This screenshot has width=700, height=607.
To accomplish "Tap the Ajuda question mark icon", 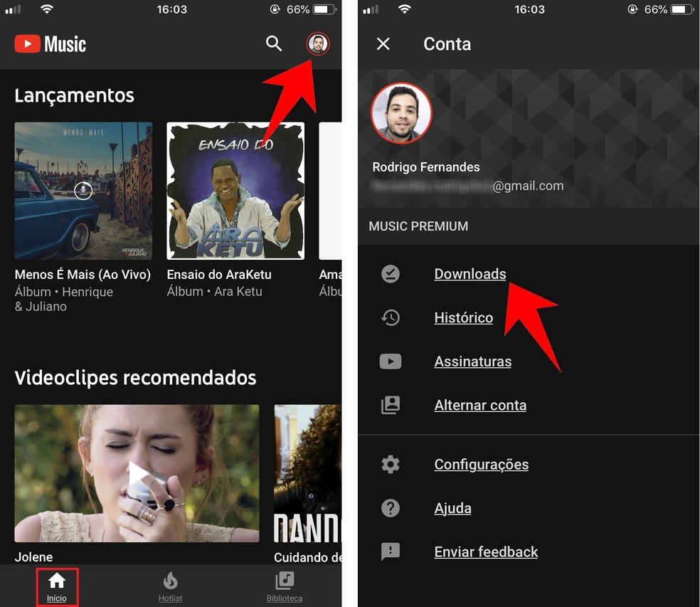I will (390, 508).
